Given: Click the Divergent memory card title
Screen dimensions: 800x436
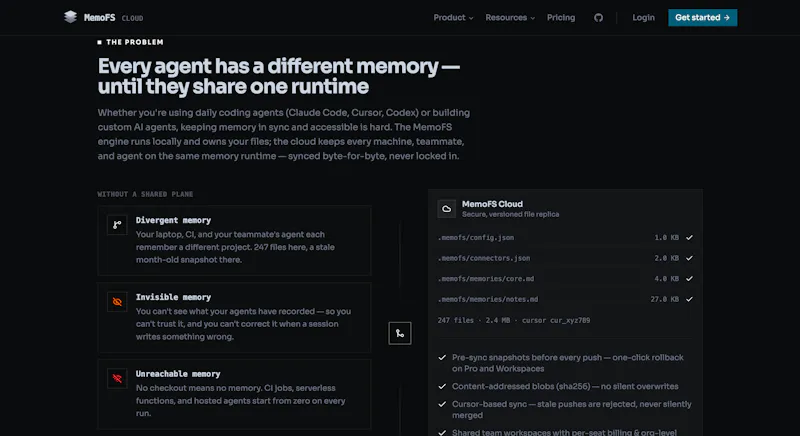Looking at the screenshot, I should pyautogui.click(x=173, y=220).
